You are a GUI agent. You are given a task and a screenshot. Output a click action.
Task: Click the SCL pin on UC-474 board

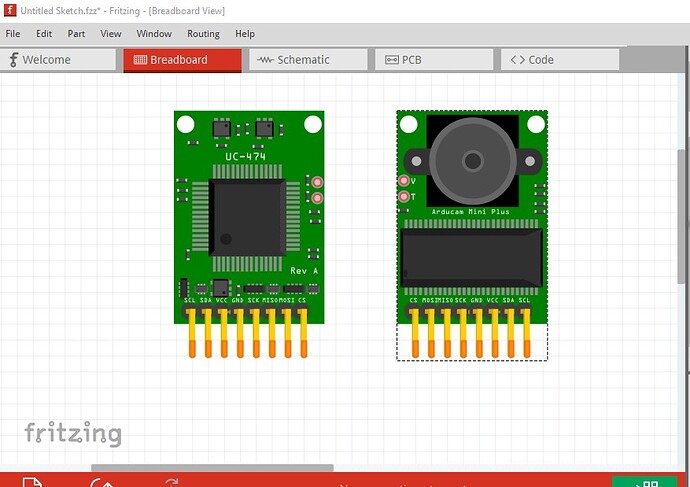tap(191, 333)
